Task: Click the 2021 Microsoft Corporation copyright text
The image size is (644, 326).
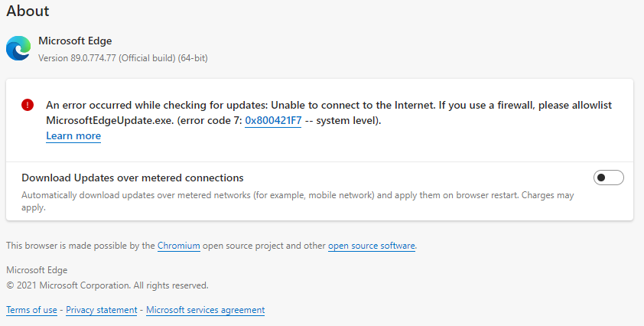Action: (107, 285)
